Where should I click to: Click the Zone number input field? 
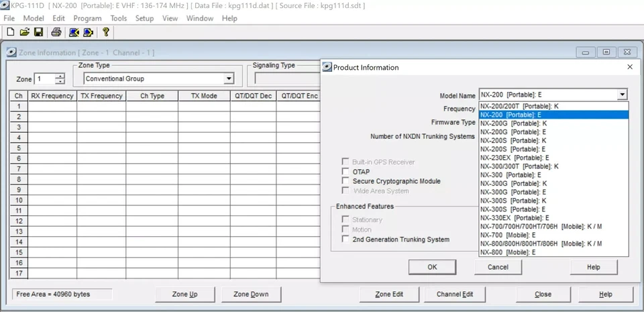pos(45,79)
